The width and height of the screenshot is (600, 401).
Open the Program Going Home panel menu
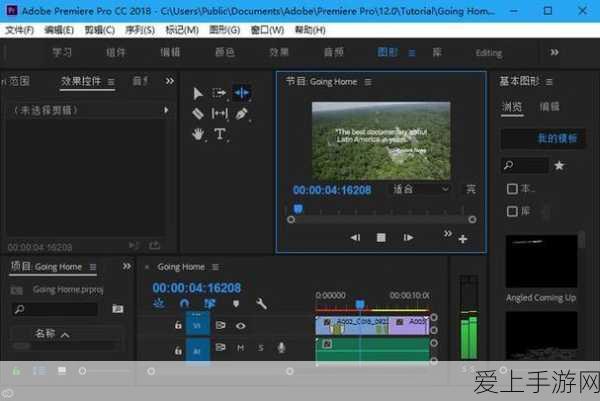[x=368, y=82]
